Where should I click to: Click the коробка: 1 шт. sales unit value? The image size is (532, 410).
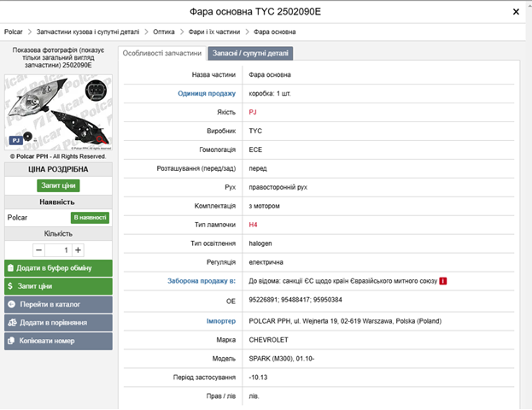[x=270, y=93]
